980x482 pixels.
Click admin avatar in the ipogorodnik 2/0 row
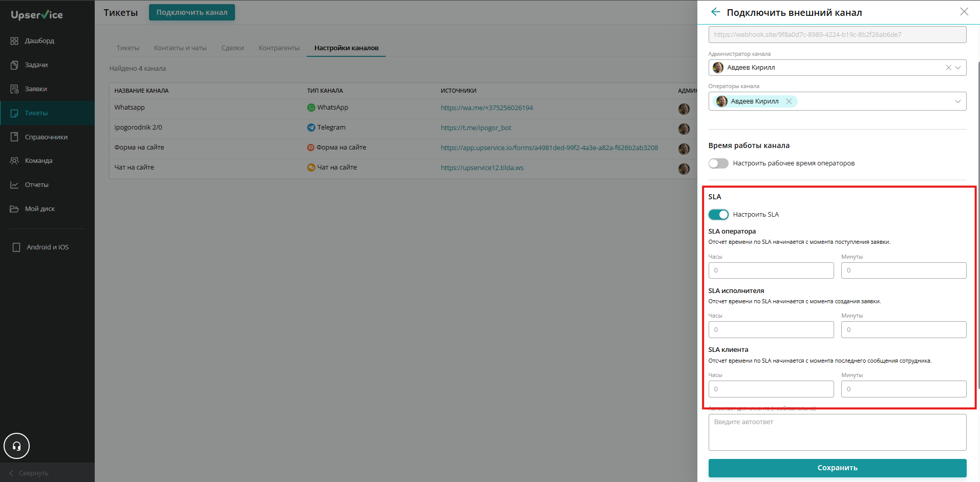coord(684,129)
